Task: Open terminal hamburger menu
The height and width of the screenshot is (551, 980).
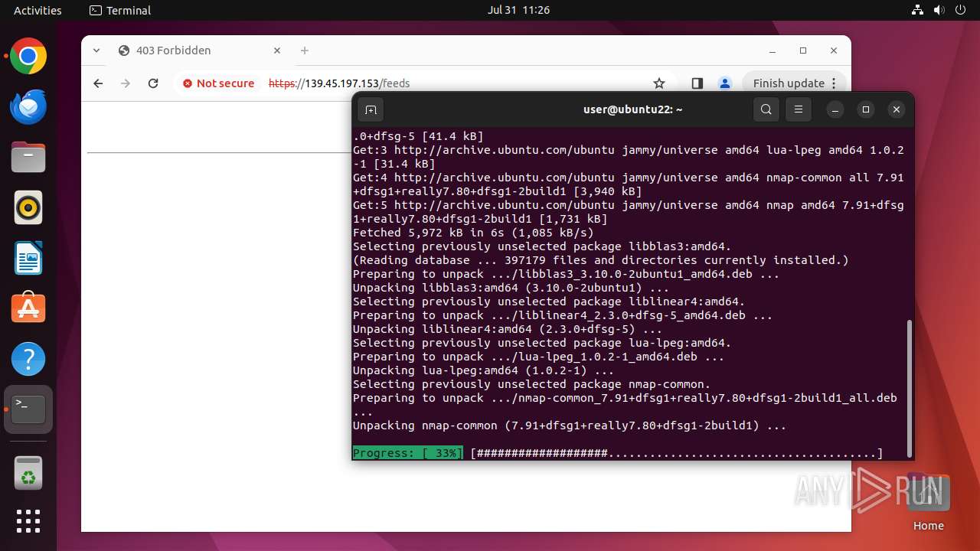Action: 799,109
